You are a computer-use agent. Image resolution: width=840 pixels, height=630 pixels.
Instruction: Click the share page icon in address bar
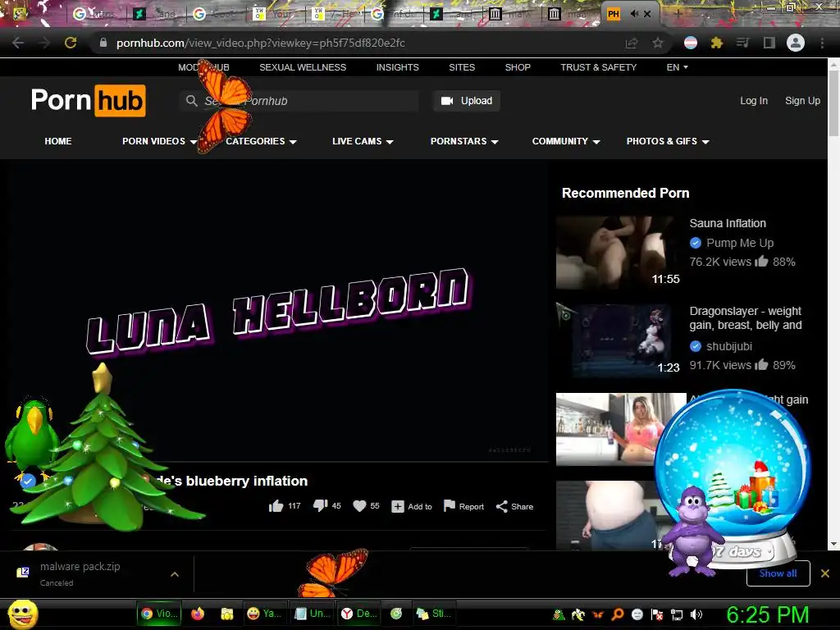click(x=632, y=43)
